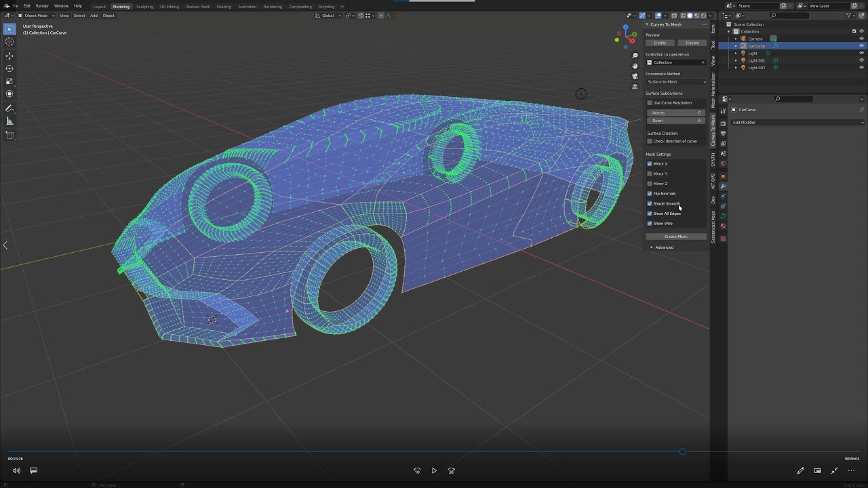Clear the Collection field with X
This screenshot has height=488, width=868.
(703, 62)
